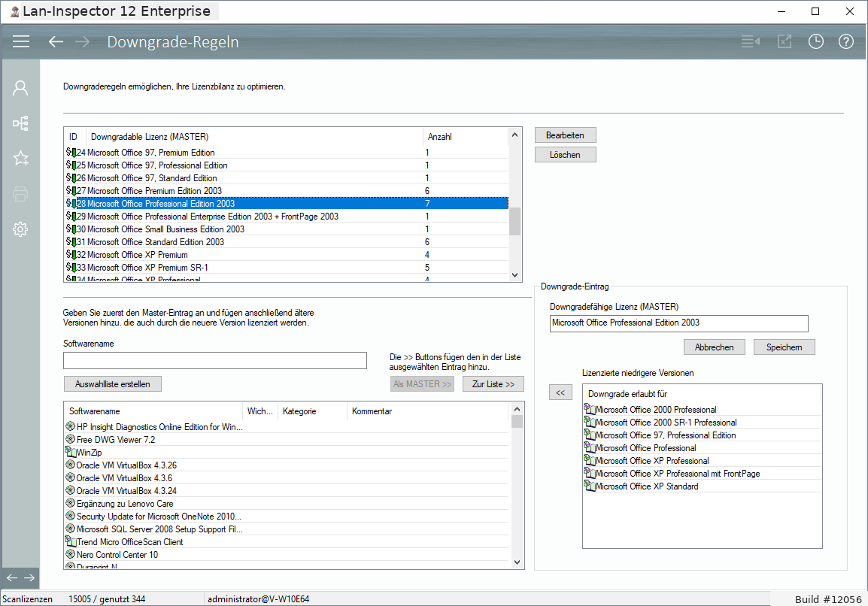The width and height of the screenshot is (868, 606).
Task: Click icon beside Nero Control Center 10
Action: [70, 554]
